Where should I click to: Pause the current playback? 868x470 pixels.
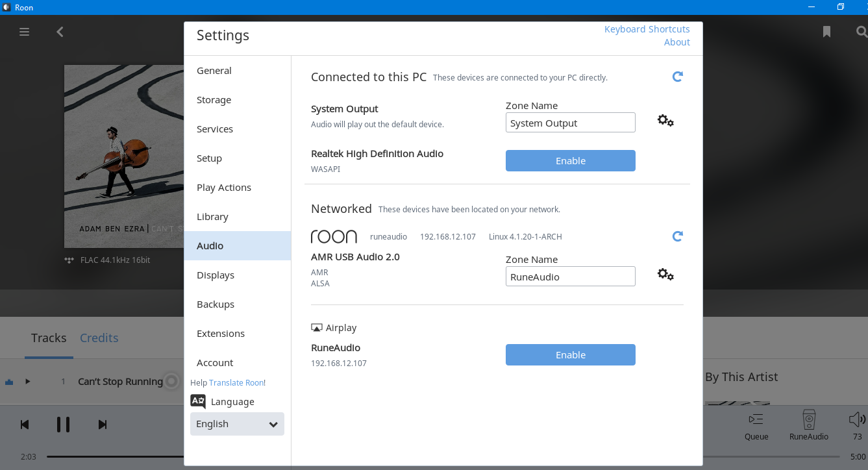tap(63, 425)
